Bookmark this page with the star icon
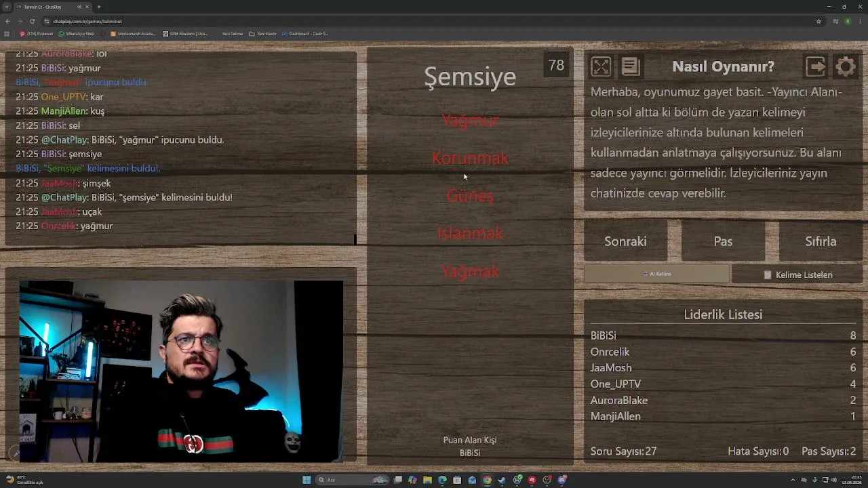868x488 pixels. tap(818, 21)
